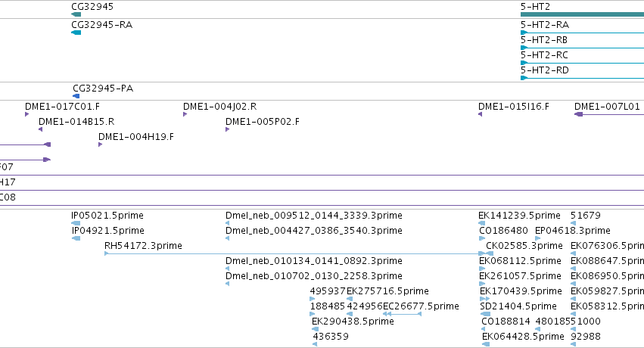Click the EK290438.5prime EST label
This screenshot has width=644, height=348.
click(x=353, y=322)
